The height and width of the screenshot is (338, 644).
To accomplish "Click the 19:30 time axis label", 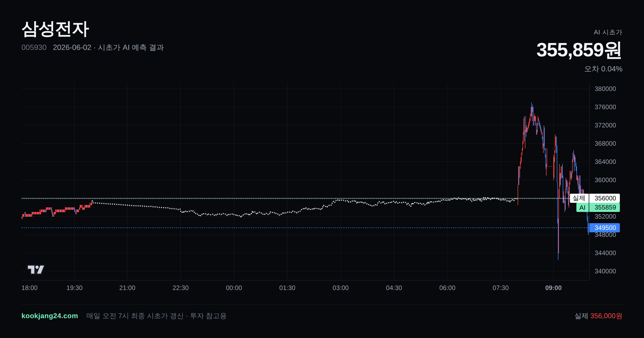I will tap(75, 288).
